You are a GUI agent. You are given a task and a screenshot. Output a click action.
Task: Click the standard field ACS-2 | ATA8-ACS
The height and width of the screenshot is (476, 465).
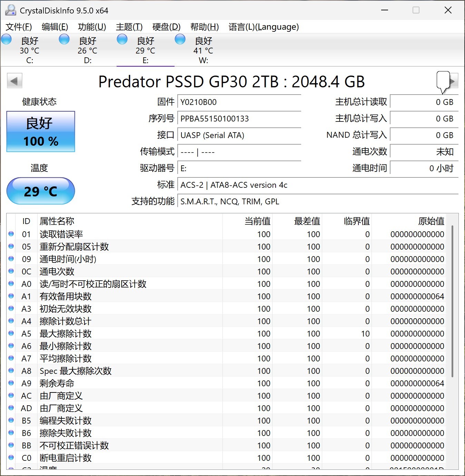(318, 185)
